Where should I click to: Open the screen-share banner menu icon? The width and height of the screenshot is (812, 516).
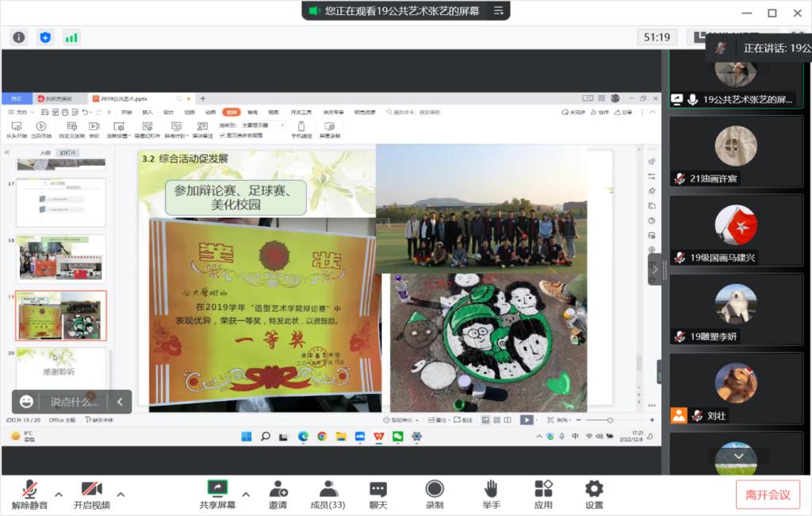499,10
